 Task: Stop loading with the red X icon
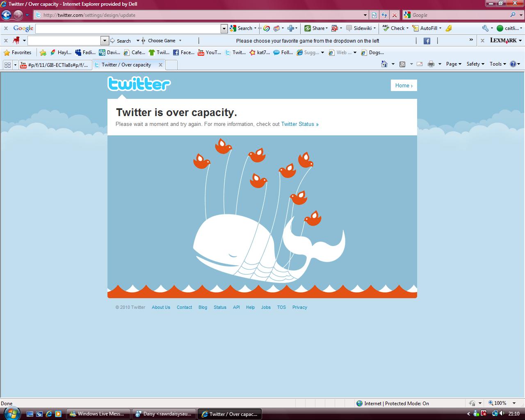coord(395,15)
